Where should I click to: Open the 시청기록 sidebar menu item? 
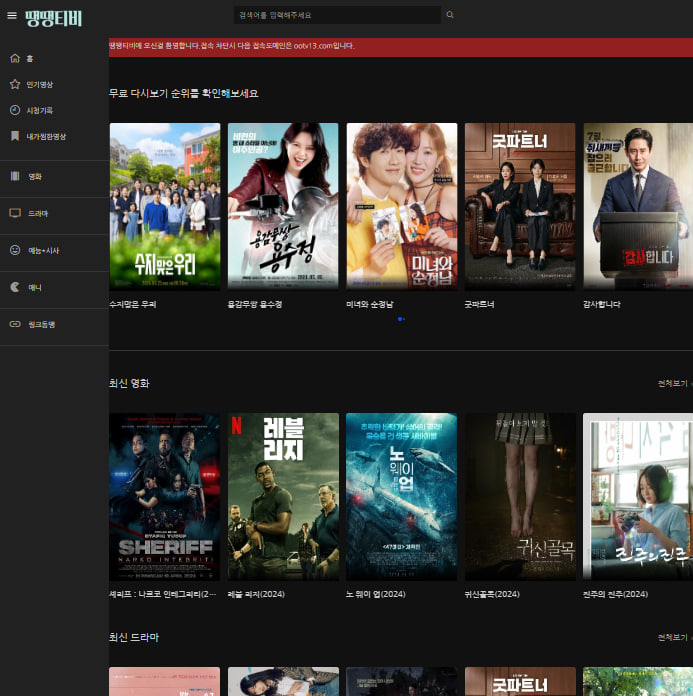click(40, 111)
